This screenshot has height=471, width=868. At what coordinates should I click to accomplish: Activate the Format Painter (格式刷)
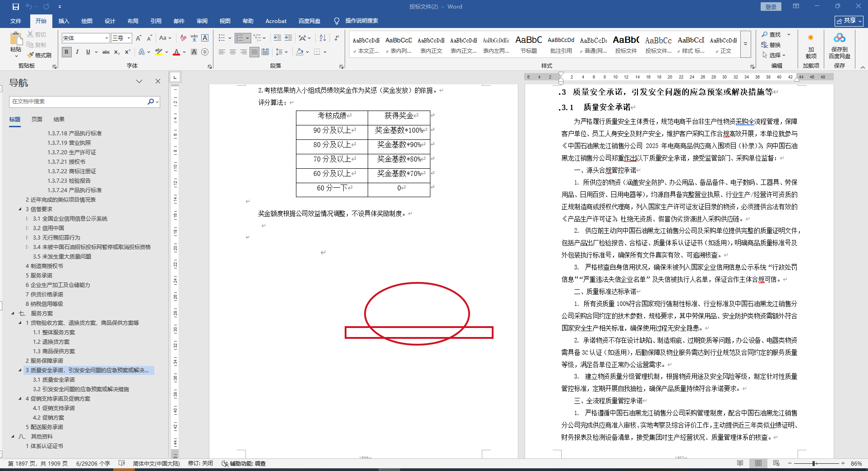coord(39,55)
